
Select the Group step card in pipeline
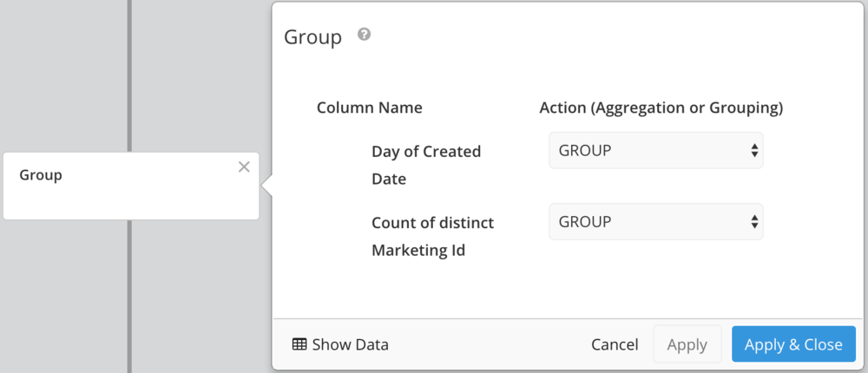coord(131,186)
